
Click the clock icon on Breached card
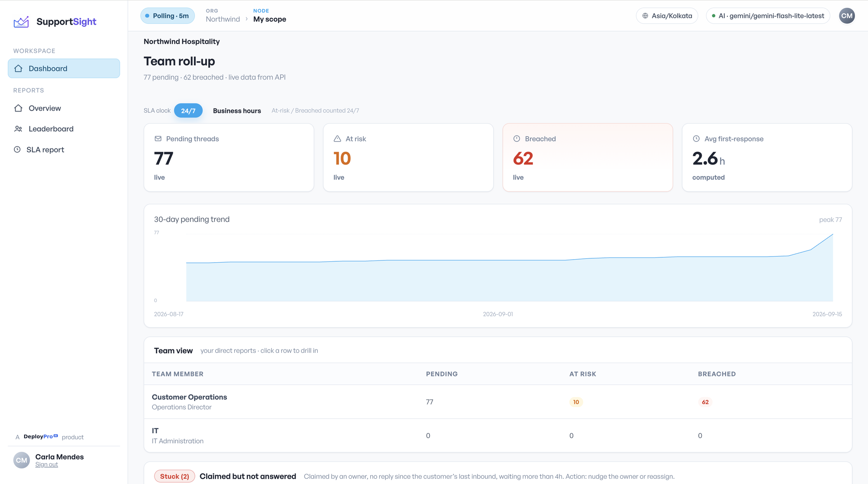pyautogui.click(x=516, y=139)
